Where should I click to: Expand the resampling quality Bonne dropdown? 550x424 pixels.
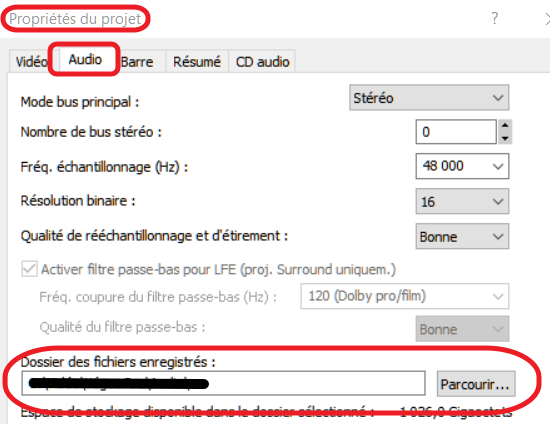point(462,236)
